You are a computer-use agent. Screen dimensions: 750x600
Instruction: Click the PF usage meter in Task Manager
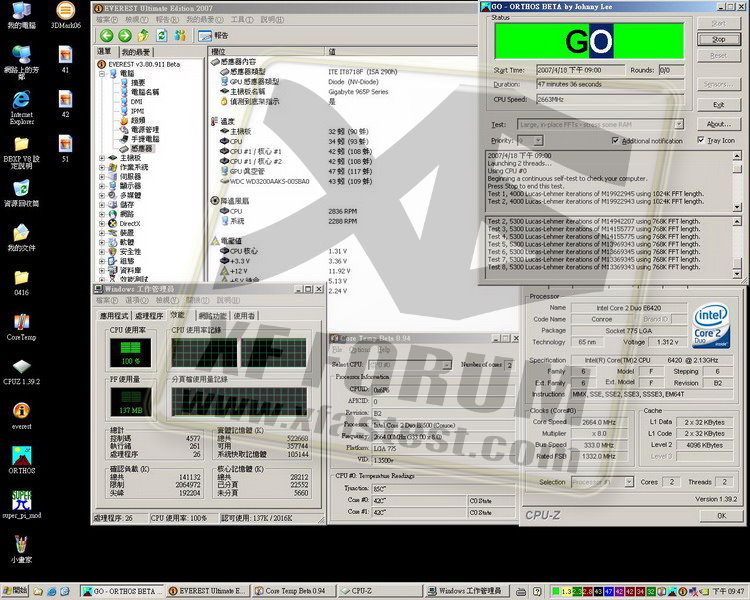pyautogui.click(x=131, y=402)
